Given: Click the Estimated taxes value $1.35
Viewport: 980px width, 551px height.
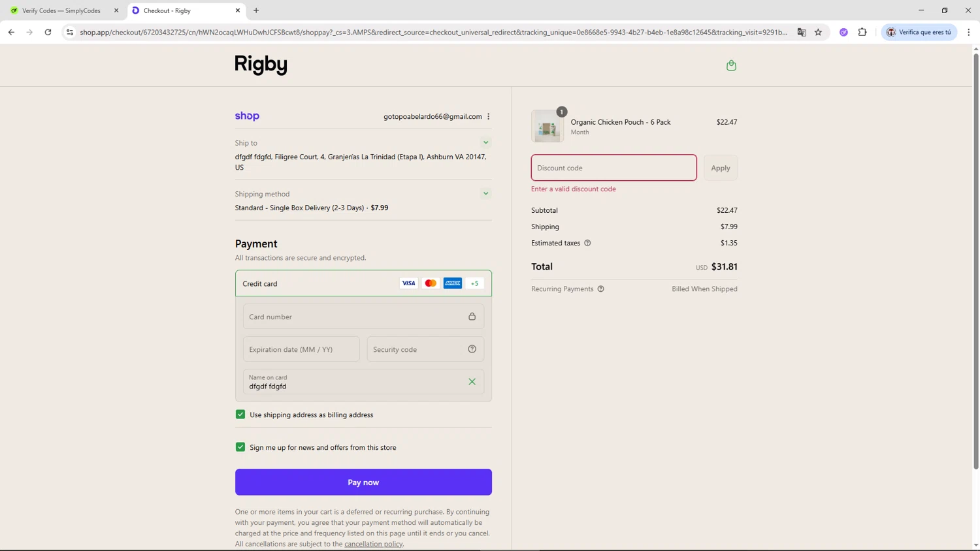Looking at the screenshot, I should [728, 243].
